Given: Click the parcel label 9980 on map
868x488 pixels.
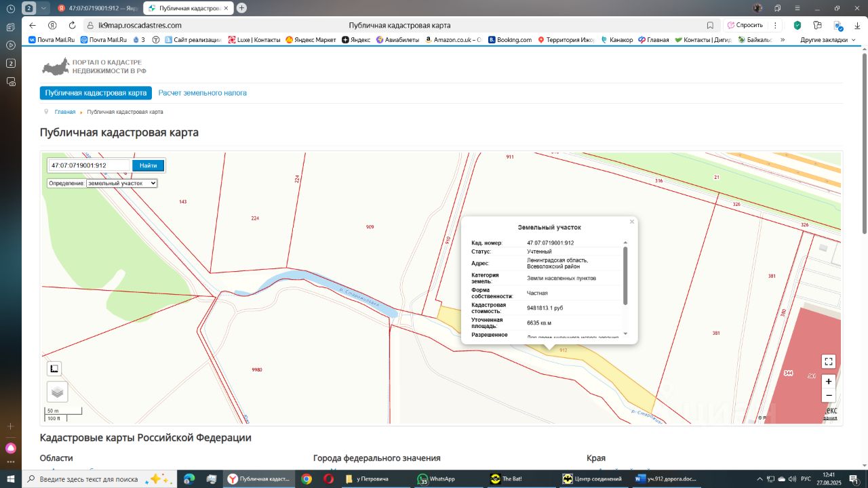Looking at the screenshot, I should coord(256,369).
